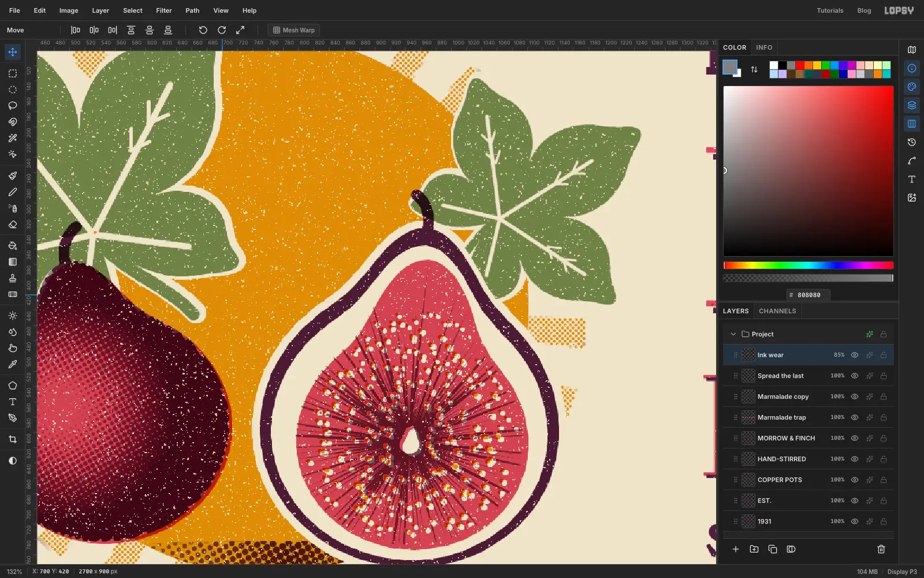Screen dimensions: 924x578
Task: Activate the Text tool in left toolbox
Action: 12,402
